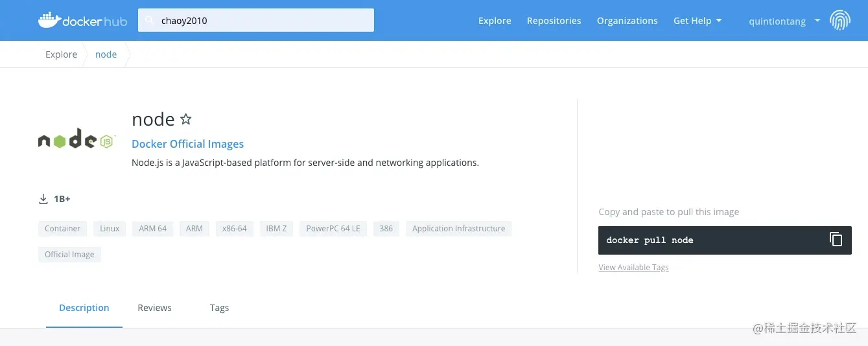Go to Repositories in the top bar

click(x=554, y=21)
